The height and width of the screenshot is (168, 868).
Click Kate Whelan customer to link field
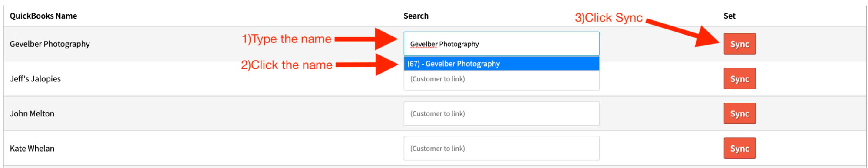click(x=502, y=148)
